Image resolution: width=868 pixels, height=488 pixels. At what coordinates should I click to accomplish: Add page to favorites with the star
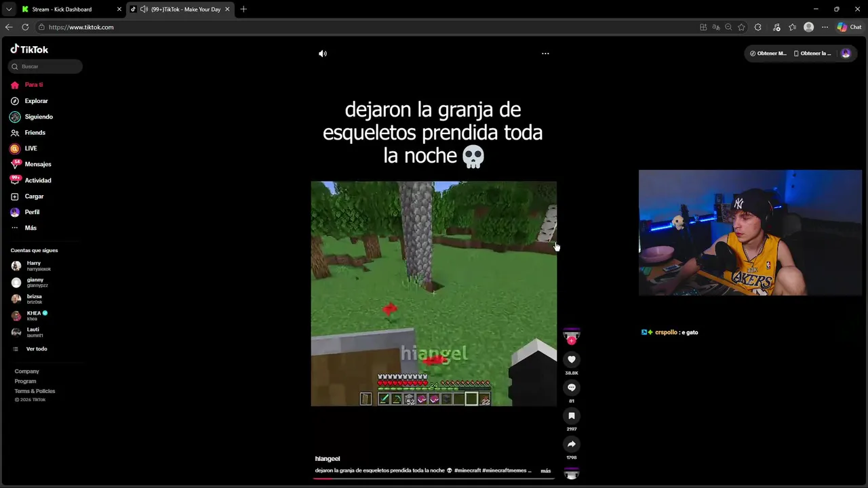pos(741,27)
